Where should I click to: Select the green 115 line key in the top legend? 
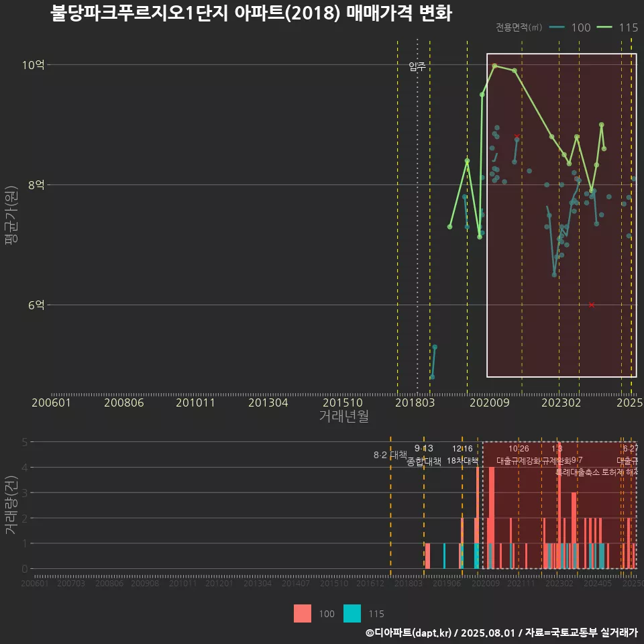(x=604, y=28)
